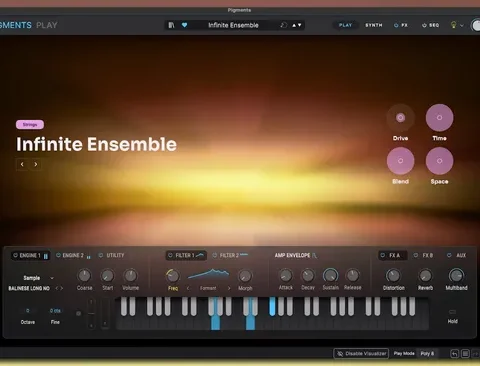This screenshot has width=480, height=366.
Task: Switch to the SYNTH tab
Action: 374,25
